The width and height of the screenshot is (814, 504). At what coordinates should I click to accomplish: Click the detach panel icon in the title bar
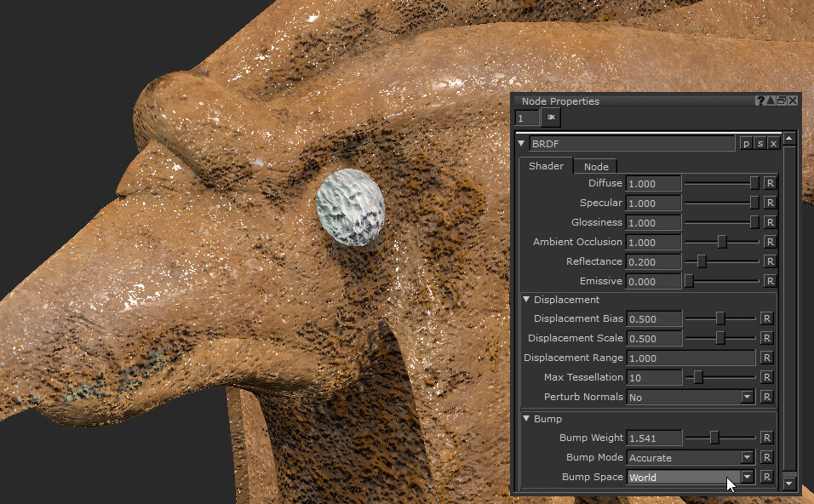click(781, 100)
